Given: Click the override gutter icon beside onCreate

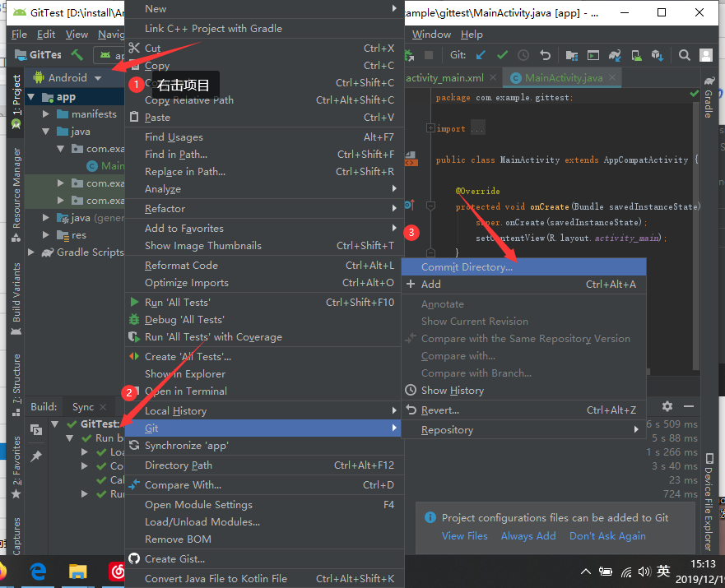Looking at the screenshot, I should 410,205.
